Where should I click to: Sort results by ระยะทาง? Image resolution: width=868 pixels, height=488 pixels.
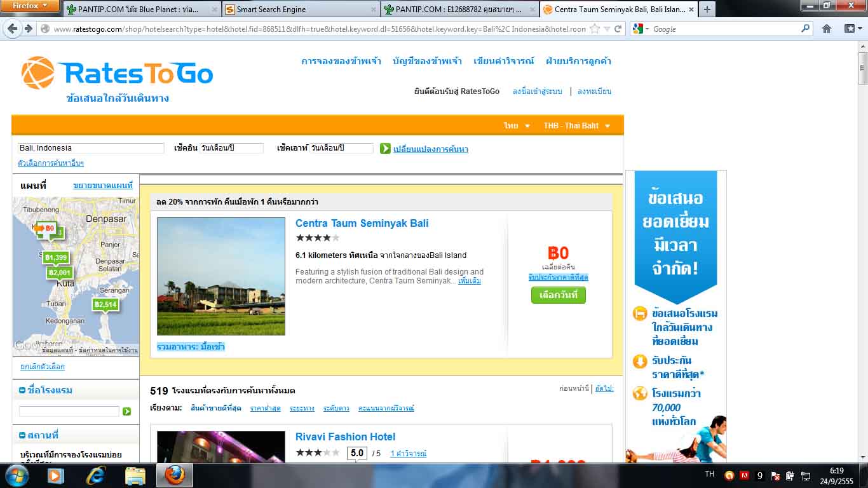pos(302,409)
